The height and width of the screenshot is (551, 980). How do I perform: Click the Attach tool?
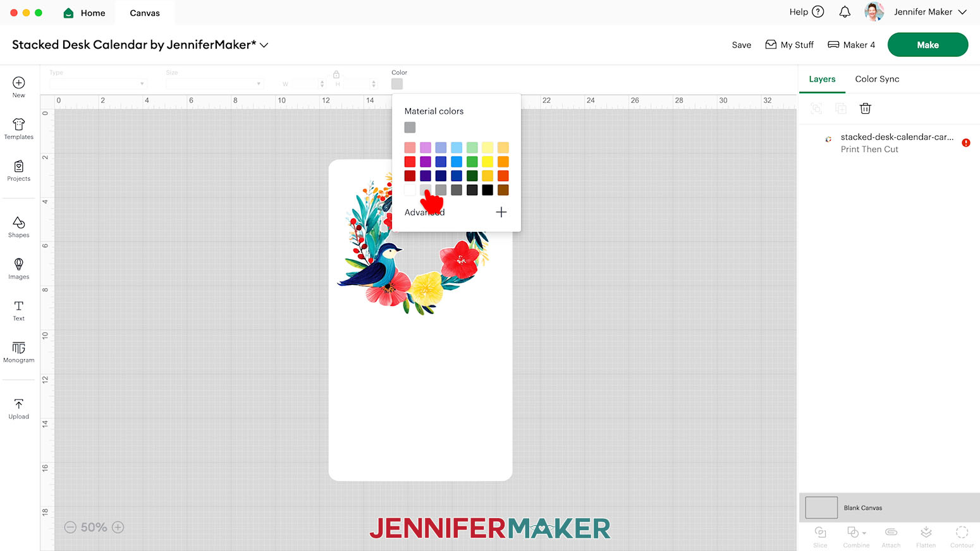891,536
